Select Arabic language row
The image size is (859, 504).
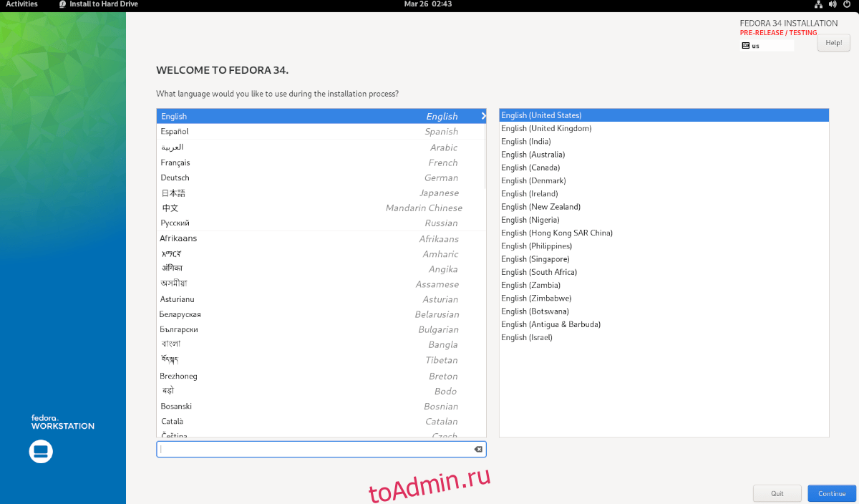tap(321, 147)
